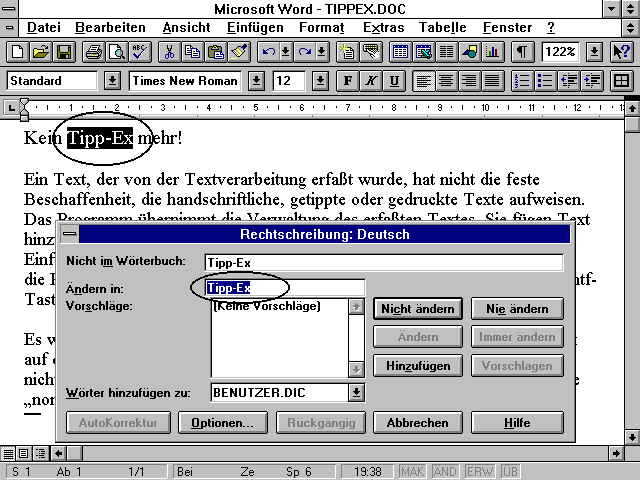
Task: Open the Fenster menu
Action: click(x=507, y=28)
